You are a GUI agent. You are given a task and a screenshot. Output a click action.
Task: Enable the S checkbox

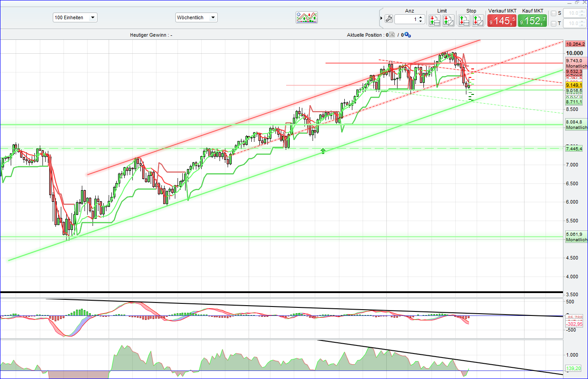[553, 14]
